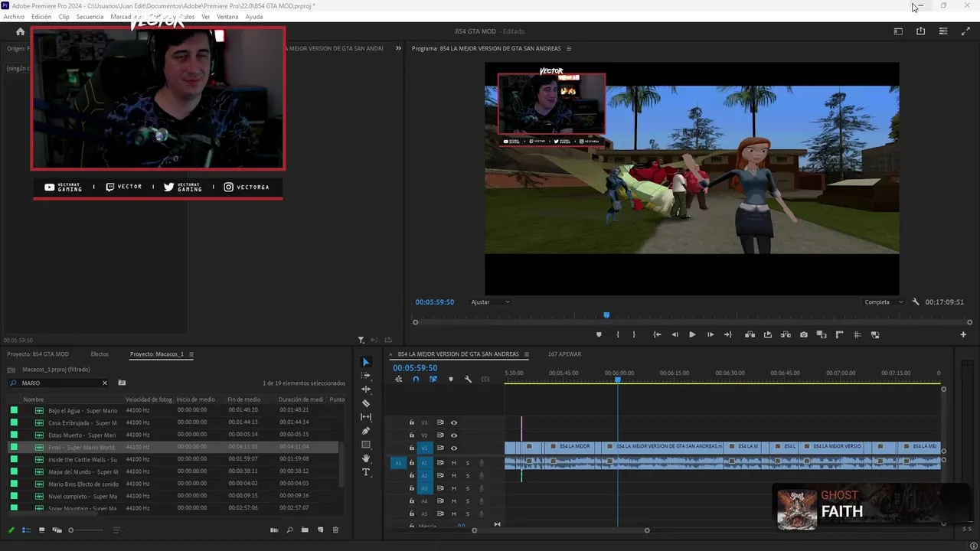Open Program monitor panel menu
980x551 pixels.
click(568, 48)
